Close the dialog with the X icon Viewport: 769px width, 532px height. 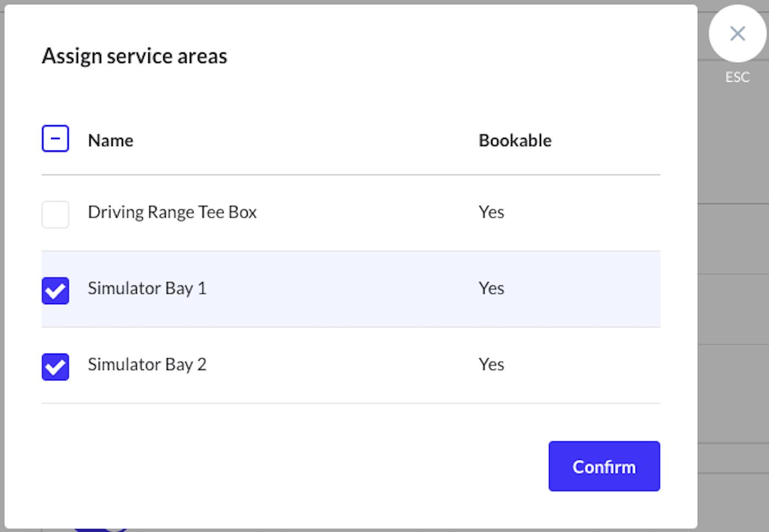pyautogui.click(x=737, y=33)
